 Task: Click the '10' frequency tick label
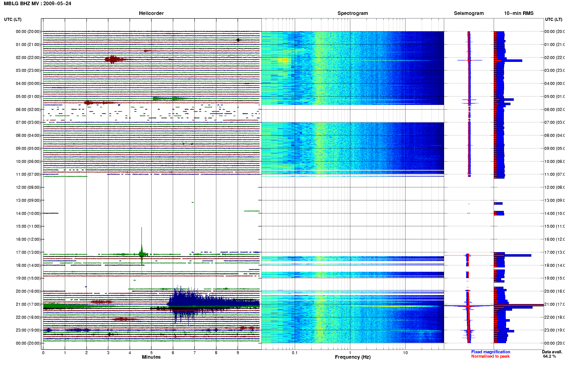point(405,353)
